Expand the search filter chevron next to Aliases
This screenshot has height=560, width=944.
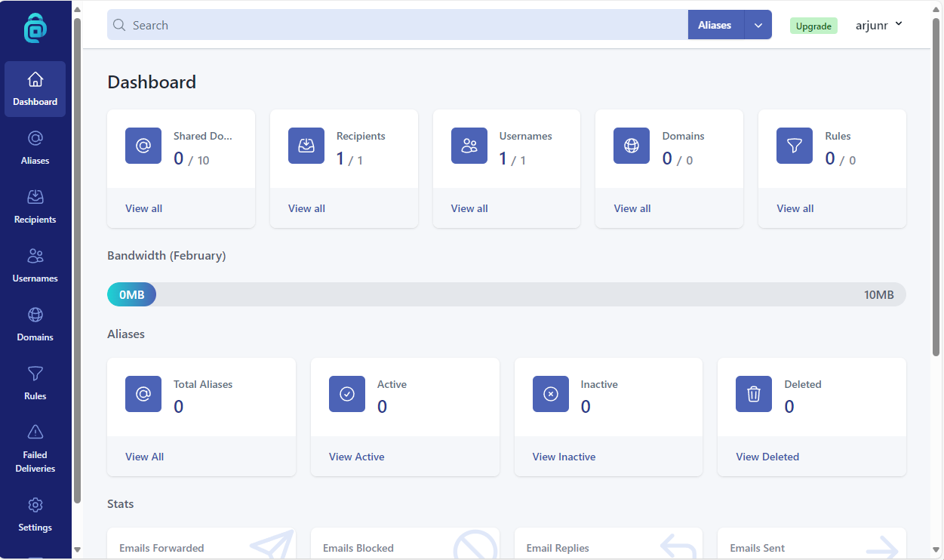pos(758,24)
